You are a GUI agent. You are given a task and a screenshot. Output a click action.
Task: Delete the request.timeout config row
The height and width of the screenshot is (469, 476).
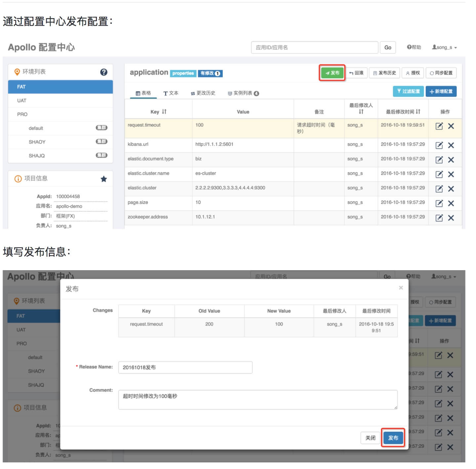pyautogui.click(x=451, y=126)
